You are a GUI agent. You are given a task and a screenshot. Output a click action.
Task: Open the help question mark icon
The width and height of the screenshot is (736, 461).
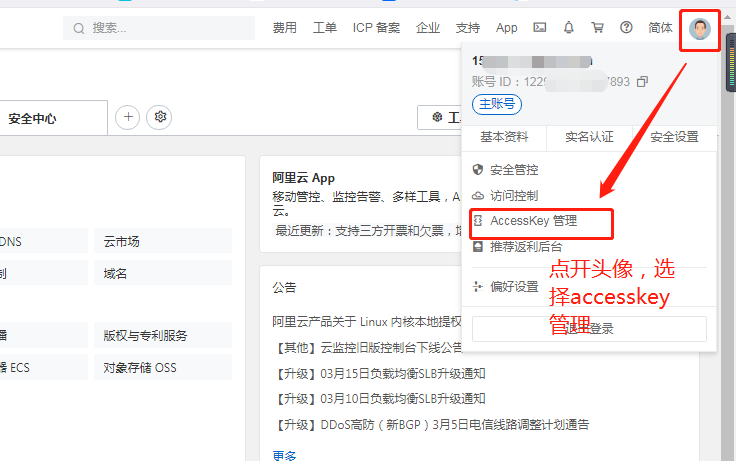coord(626,28)
